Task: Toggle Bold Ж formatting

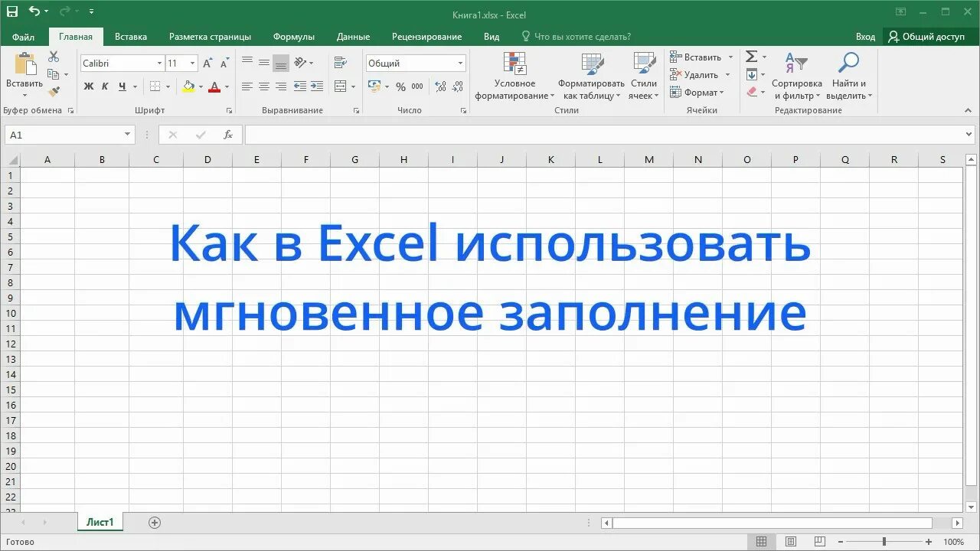Action: click(x=89, y=86)
